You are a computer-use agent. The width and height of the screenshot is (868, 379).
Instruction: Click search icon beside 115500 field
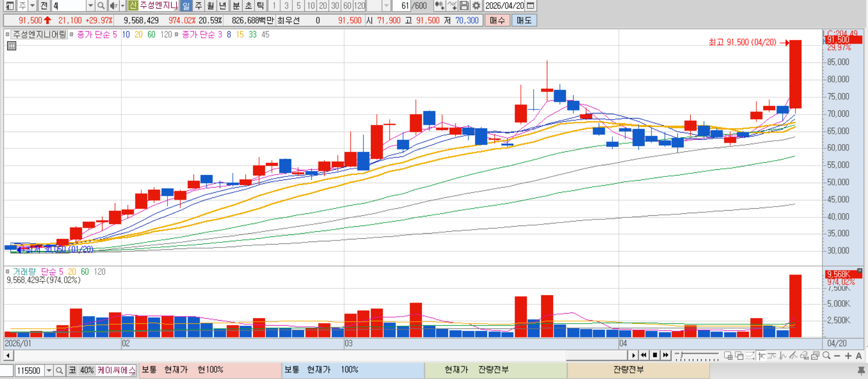(59, 370)
